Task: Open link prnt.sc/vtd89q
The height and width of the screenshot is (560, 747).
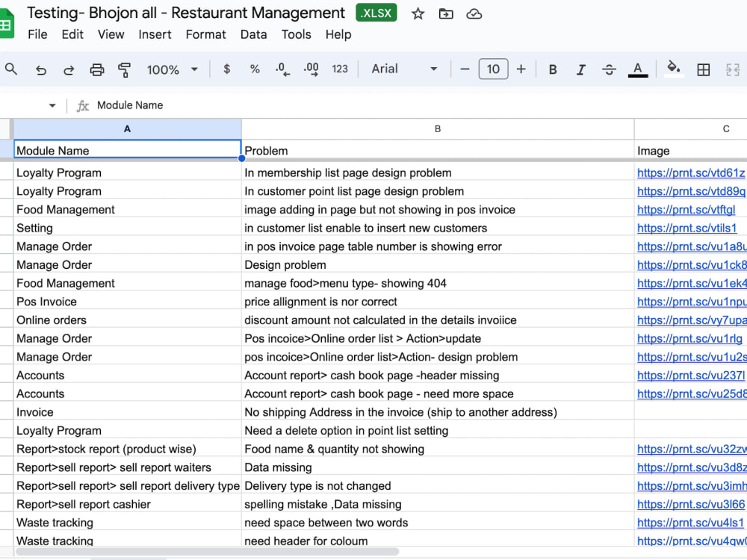Action: (x=691, y=191)
